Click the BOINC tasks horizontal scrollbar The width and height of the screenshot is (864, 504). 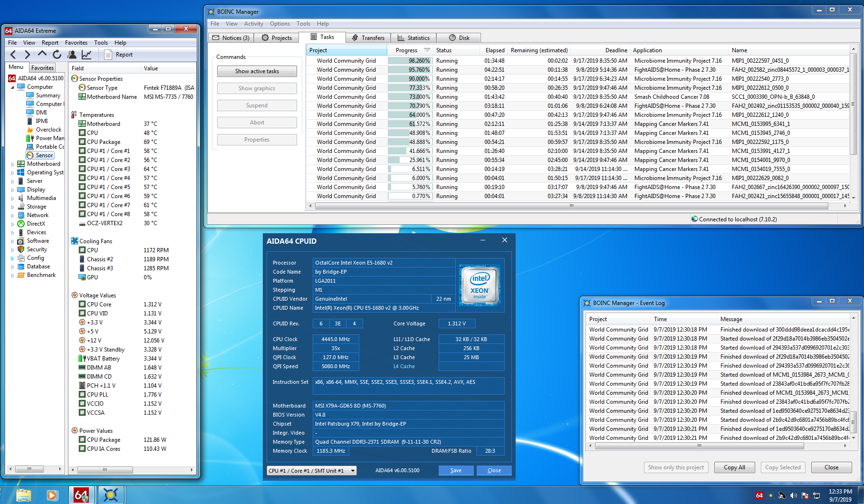[571, 206]
